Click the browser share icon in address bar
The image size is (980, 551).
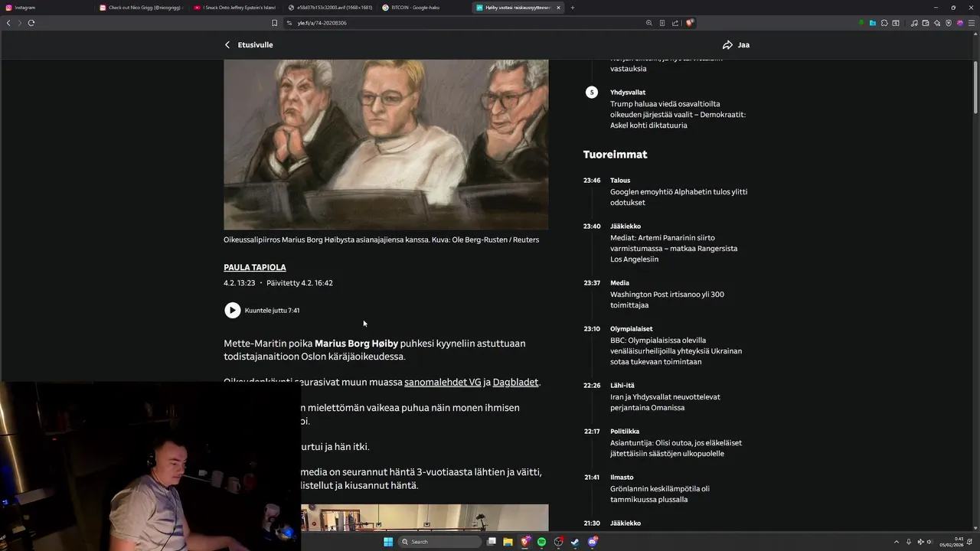675,23
